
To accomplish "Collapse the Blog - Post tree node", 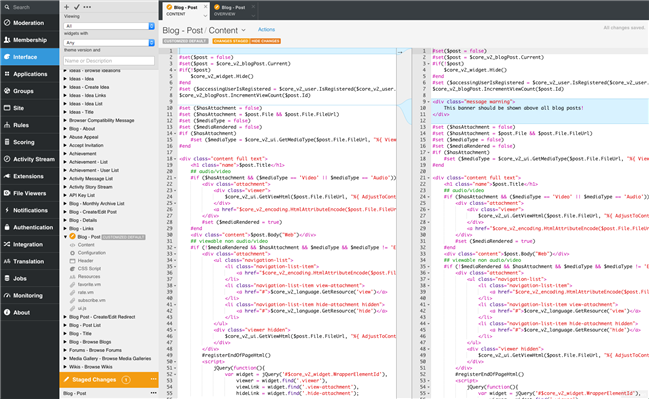I will coord(65,237).
